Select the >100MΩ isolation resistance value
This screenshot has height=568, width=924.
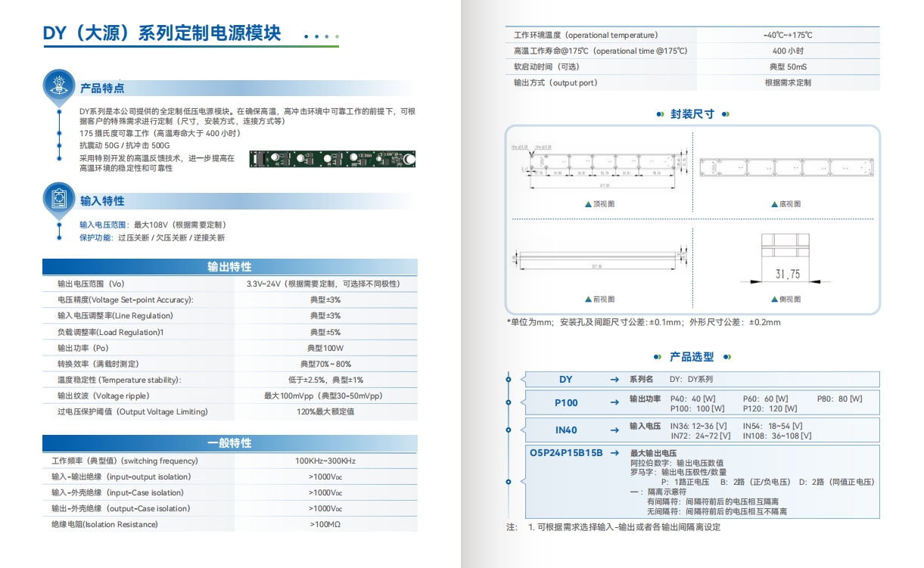[325, 524]
